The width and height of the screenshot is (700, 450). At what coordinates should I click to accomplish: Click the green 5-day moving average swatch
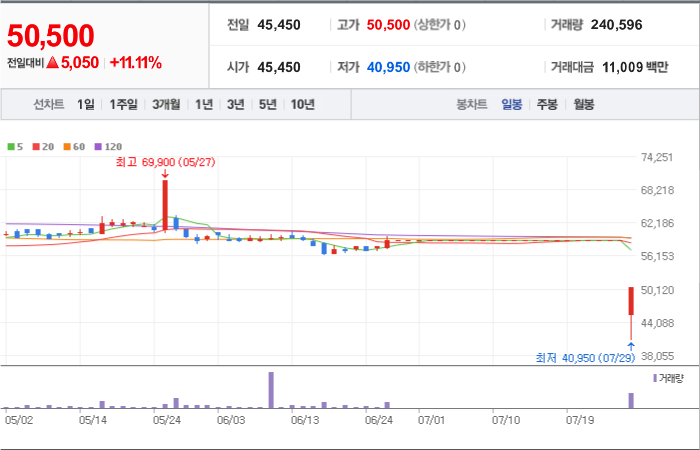pos(11,146)
